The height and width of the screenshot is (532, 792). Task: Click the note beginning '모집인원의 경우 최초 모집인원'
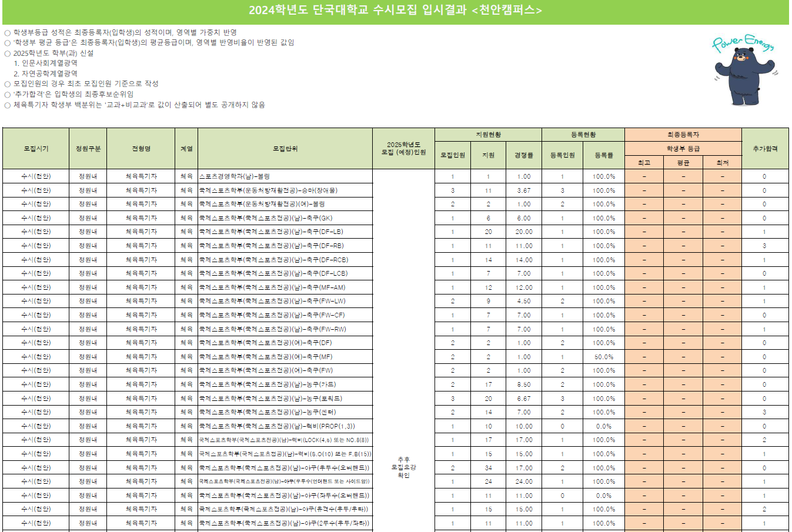click(81, 83)
